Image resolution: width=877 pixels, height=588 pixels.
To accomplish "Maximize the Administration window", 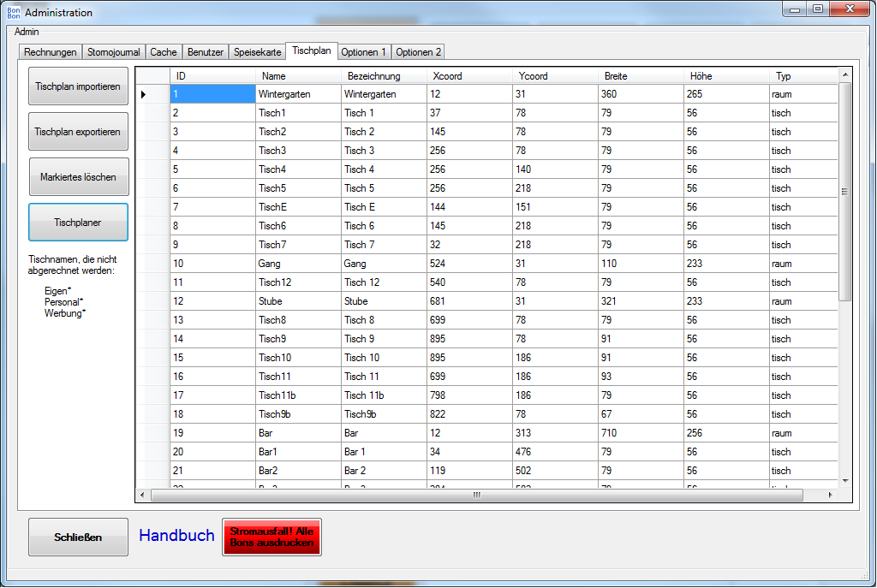I will point(818,9).
